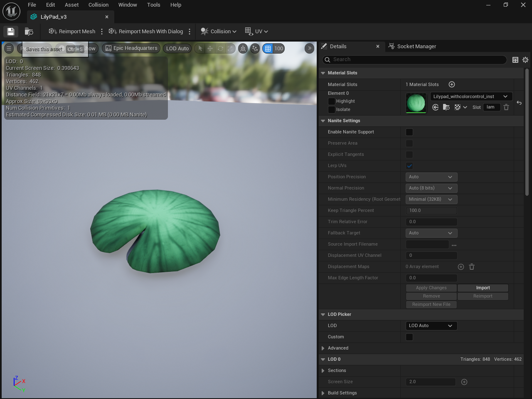This screenshot has width=532, height=399.
Task: Open Minimum Residency Minimal (32KB) dropdown
Action: (431, 199)
